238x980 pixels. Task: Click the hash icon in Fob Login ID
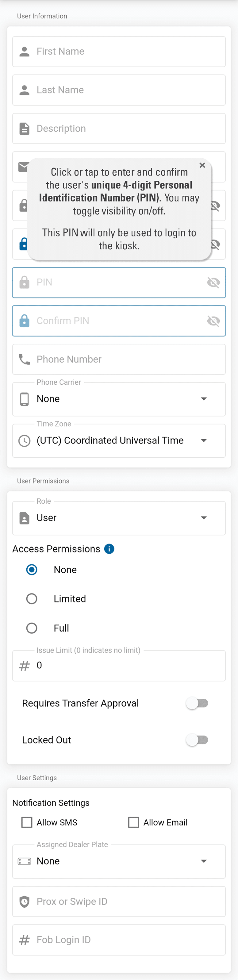24,940
